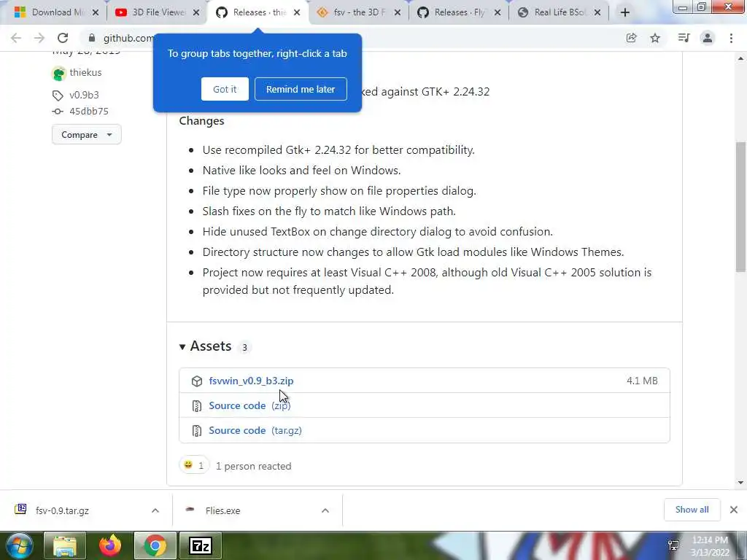The height and width of the screenshot is (560, 747).
Task: Click the thiekus avatar image
Action: (59, 74)
